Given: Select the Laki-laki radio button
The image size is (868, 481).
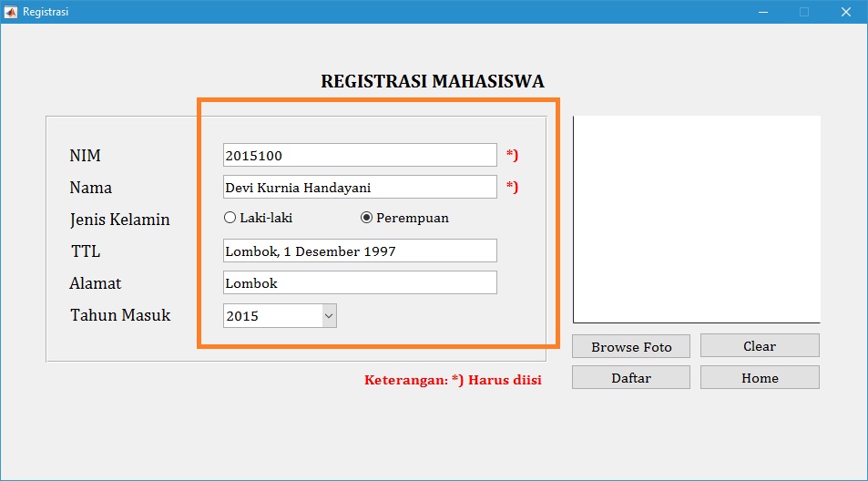Looking at the screenshot, I should click(230, 218).
